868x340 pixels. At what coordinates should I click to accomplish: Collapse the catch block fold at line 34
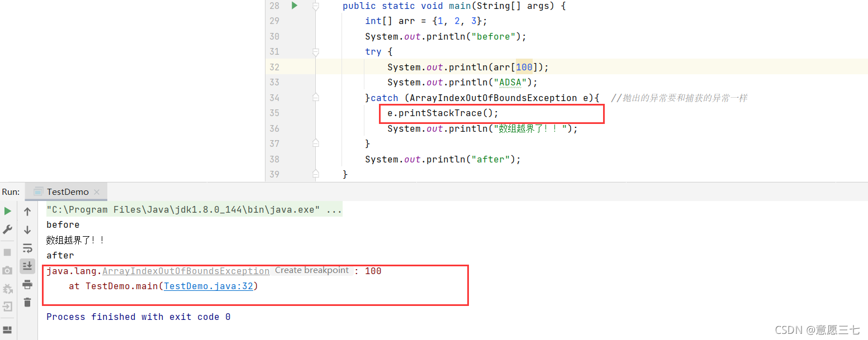[316, 98]
